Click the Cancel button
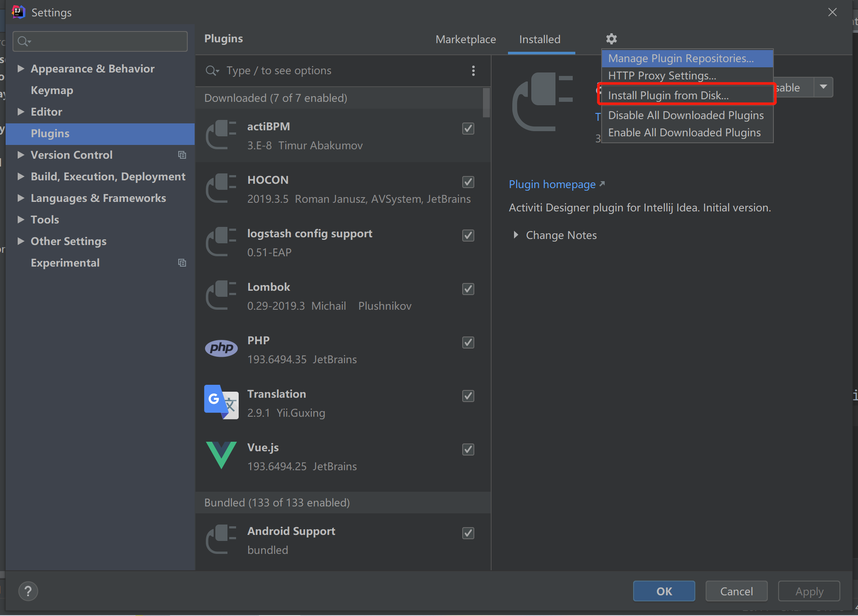The width and height of the screenshot is (858, 616). [736, 591]
